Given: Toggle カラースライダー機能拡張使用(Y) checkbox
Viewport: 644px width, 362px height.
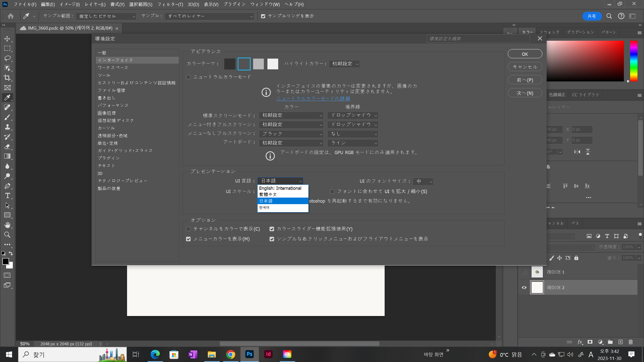Looking at the screenshot, I should point(272,229).
